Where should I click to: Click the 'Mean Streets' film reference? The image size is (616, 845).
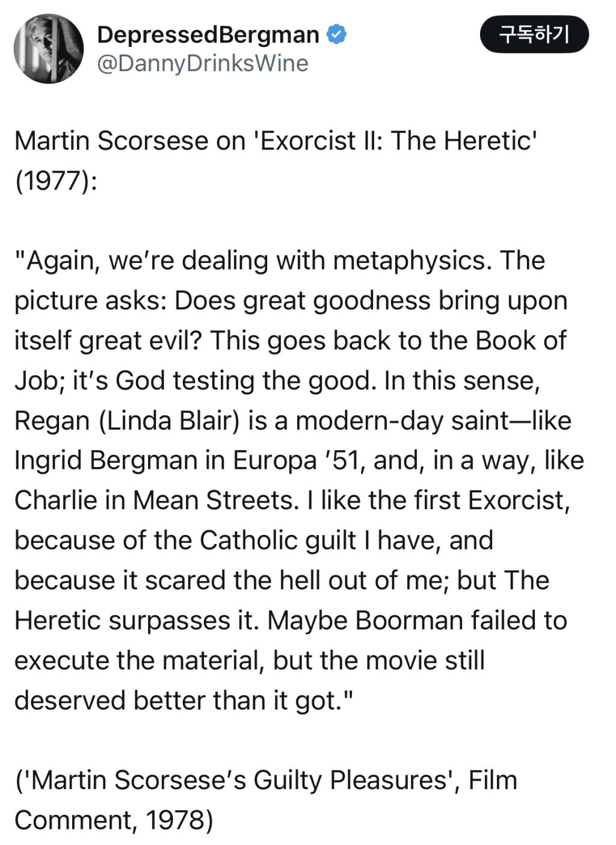[x=215, y=501]
